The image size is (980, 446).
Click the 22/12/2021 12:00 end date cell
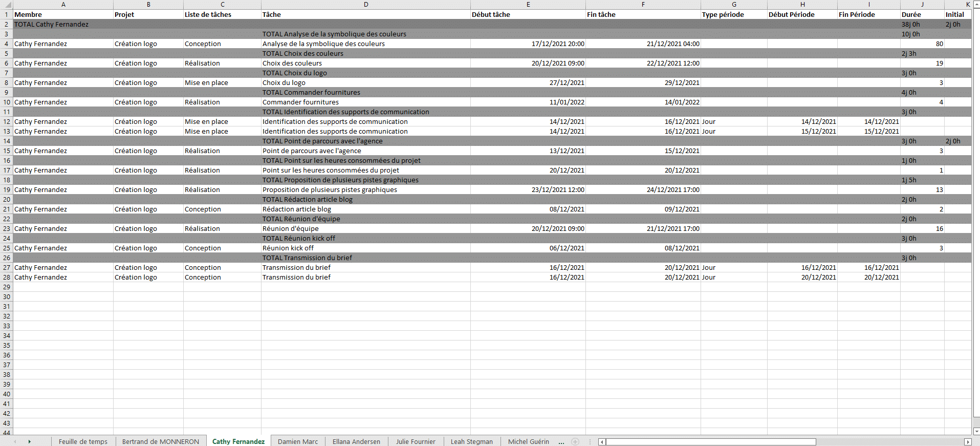click(x=643, y=63)
